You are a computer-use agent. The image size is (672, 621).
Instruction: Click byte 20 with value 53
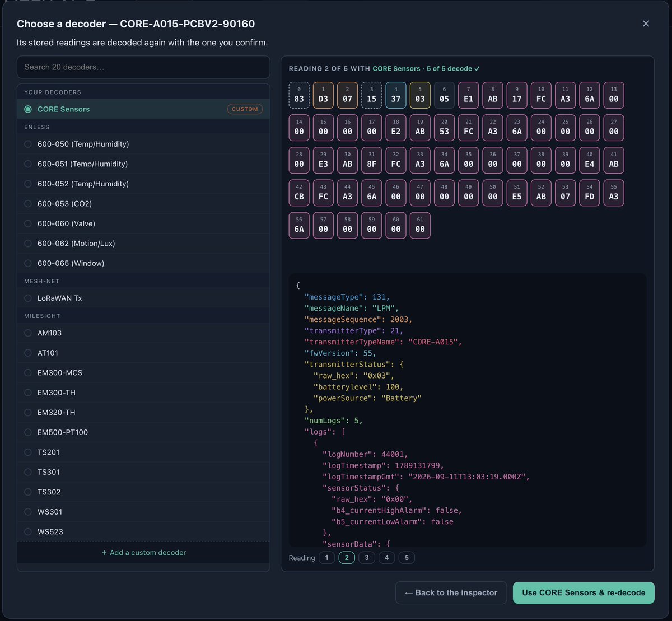point(444,128)
